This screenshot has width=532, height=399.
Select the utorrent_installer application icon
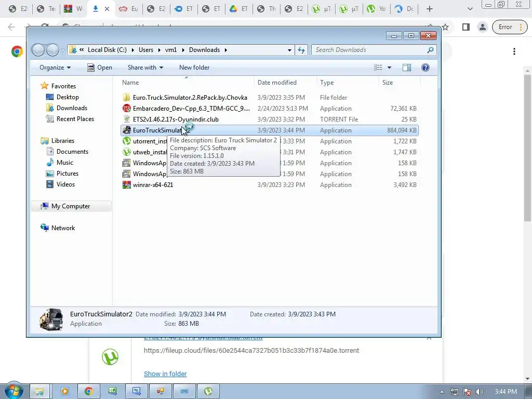tap(127, 141)
